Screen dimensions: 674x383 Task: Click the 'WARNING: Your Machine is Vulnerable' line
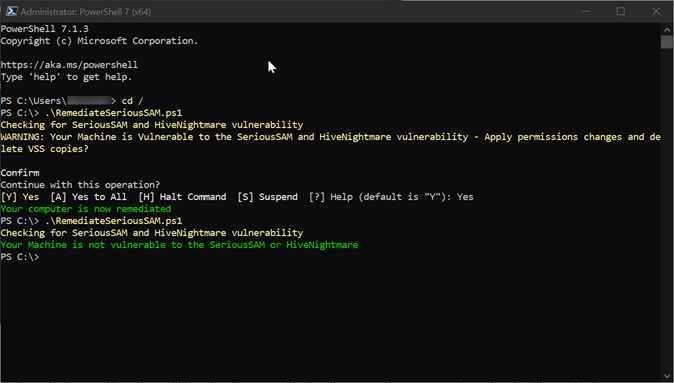331,137
